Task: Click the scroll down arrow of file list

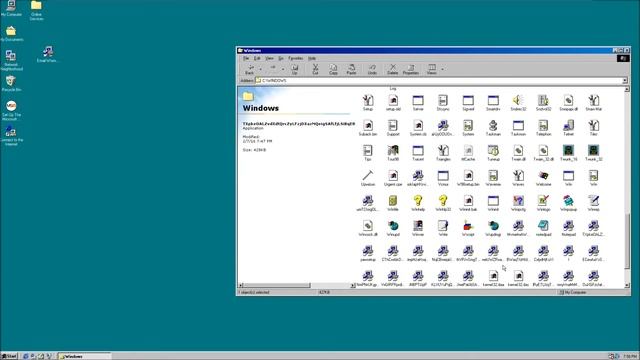Action: 627,285
